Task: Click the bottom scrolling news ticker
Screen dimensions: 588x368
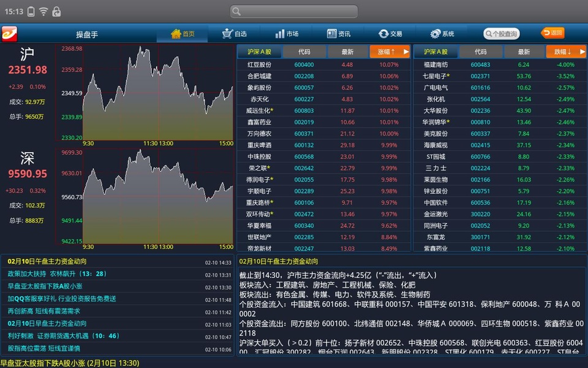Action: click(70, 363)
